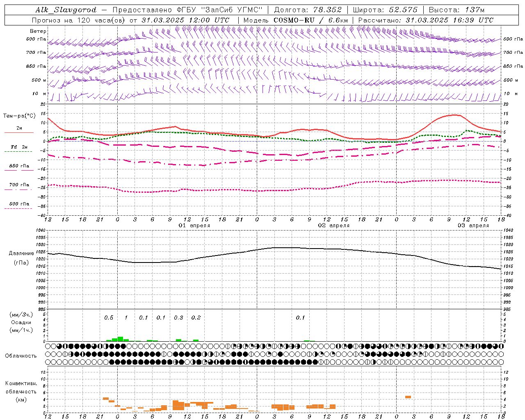The height and width of the screenshot is (420, 525).
Task: Select the latitude text Широта: 52.575
Action: 385,10
